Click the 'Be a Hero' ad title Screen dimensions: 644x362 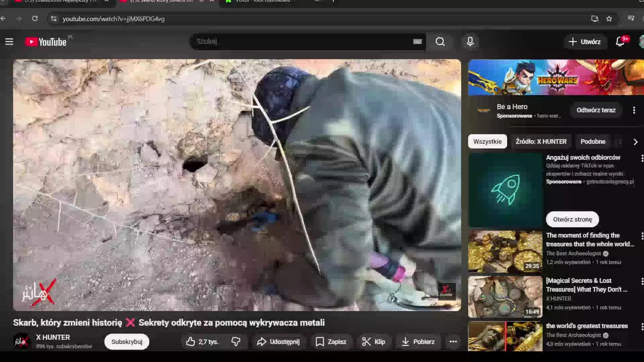point(512,107)
